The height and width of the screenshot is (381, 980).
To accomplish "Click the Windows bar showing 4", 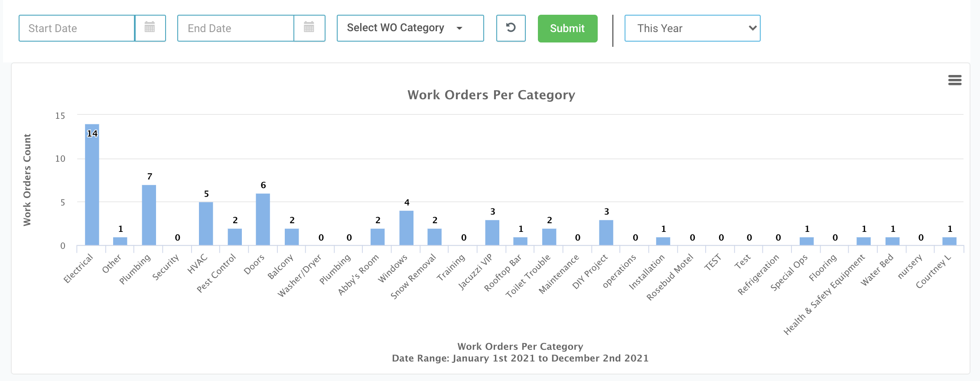I will point(406,228).
